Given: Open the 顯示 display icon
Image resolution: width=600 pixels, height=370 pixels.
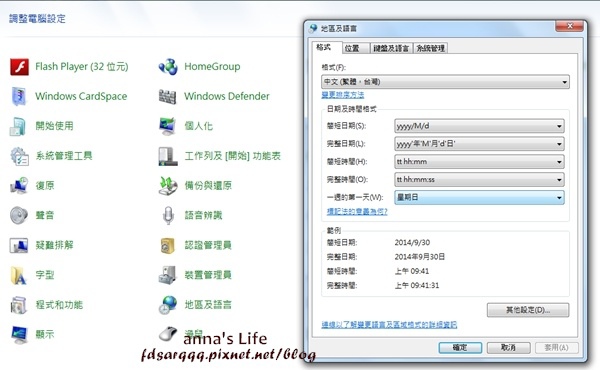Looking at the screenshot, I should tap(19, 335).
